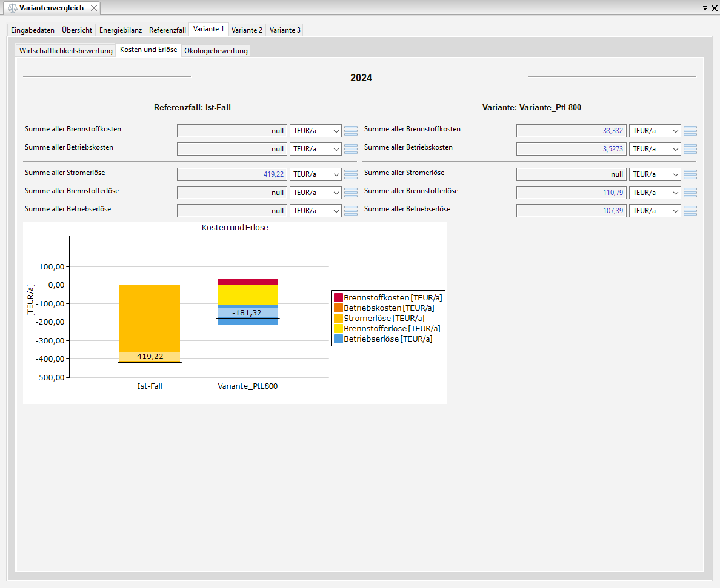720x588 pixels.
Task: Click the 'Referenzfall: Ist-Fall' heading
Action: 192,107
